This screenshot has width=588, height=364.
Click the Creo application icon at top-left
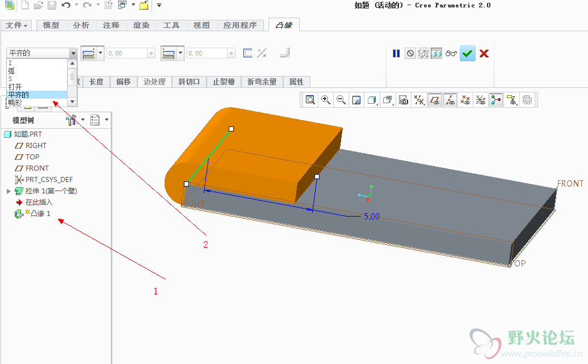coord(9,5)
